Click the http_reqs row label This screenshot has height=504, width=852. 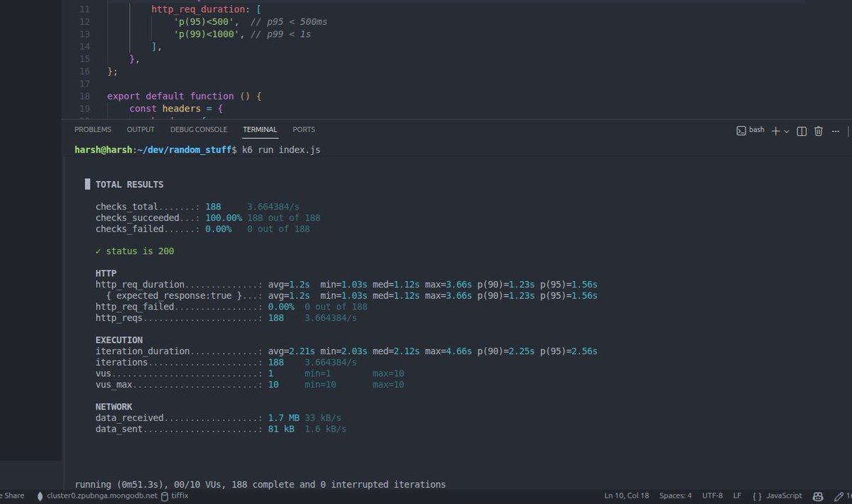119,318
